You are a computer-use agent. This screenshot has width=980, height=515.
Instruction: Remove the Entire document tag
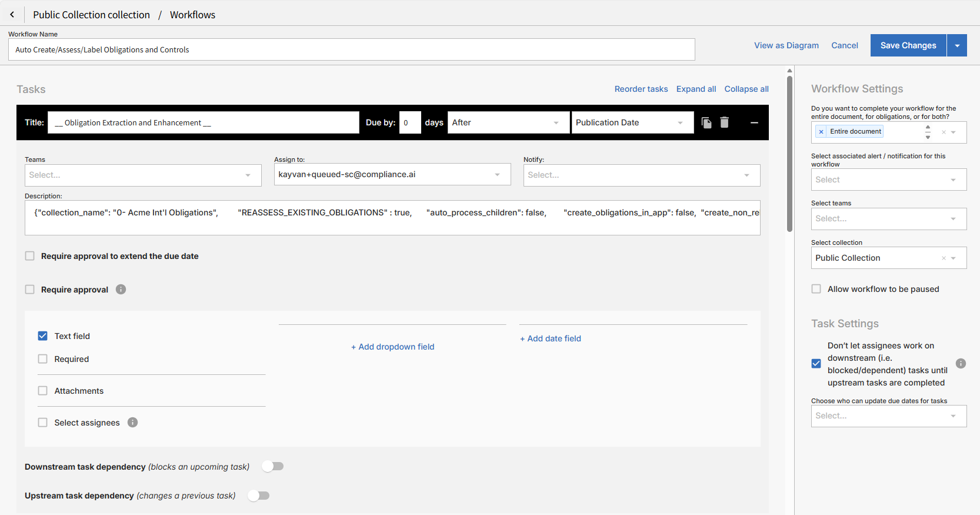[x=821, y=132]
